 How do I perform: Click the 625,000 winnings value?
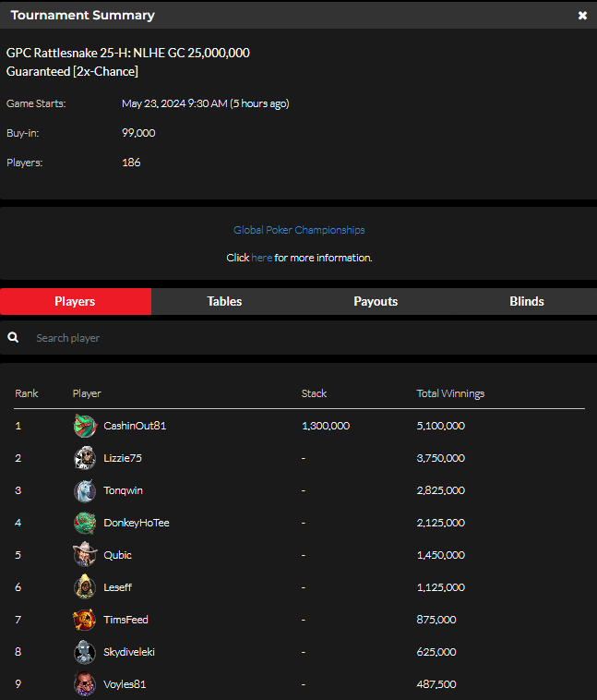pos(436,652)
